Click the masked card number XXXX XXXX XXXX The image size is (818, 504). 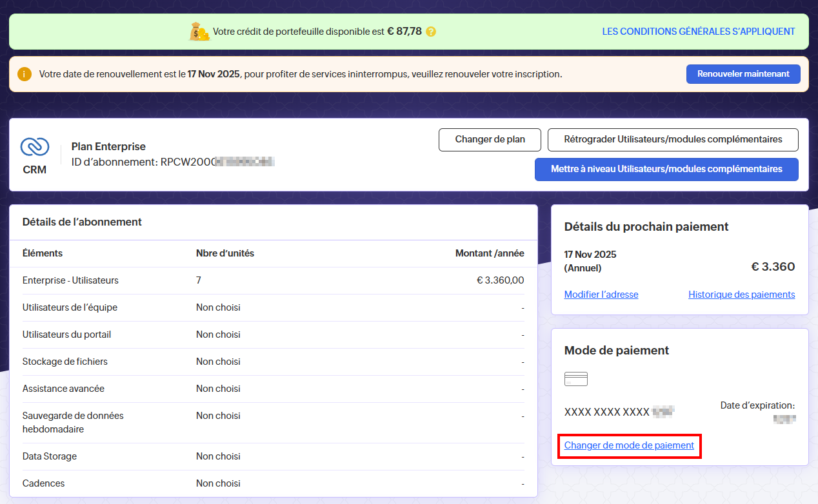coord(606,412)
